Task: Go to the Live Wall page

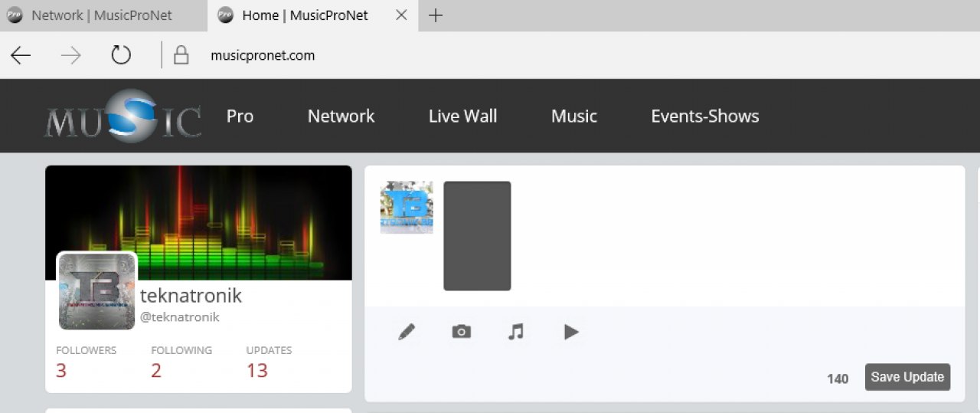Action: pos(462,116)
